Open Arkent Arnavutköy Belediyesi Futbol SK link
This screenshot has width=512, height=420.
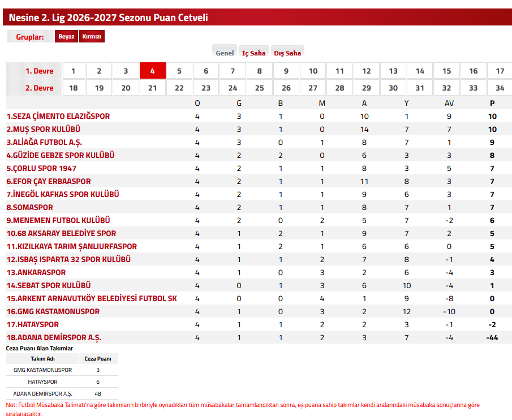click(92, 298)
